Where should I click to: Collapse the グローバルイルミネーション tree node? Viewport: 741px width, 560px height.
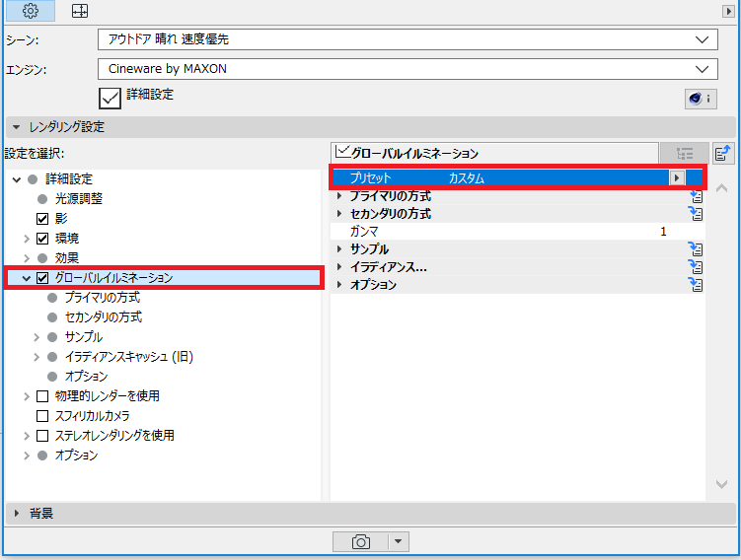pos(27,278)
